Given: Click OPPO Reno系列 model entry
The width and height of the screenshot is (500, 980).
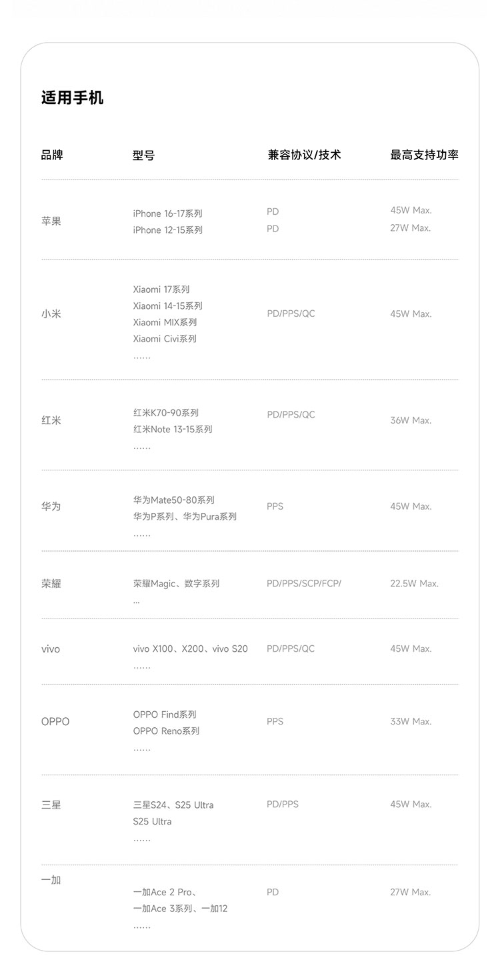Looking at the screenshot, I should (x=166, y=731).
